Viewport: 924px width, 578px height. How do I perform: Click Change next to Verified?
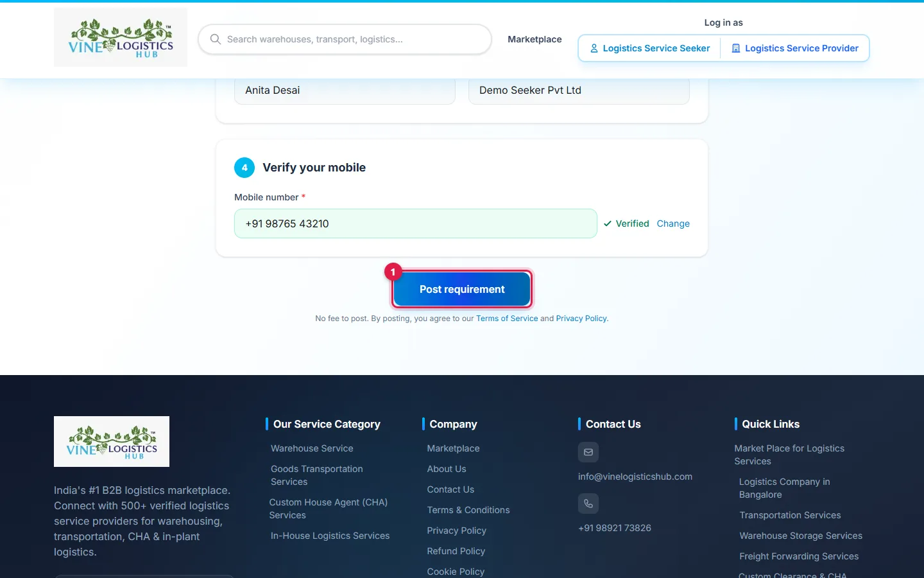tap(673, 223)
